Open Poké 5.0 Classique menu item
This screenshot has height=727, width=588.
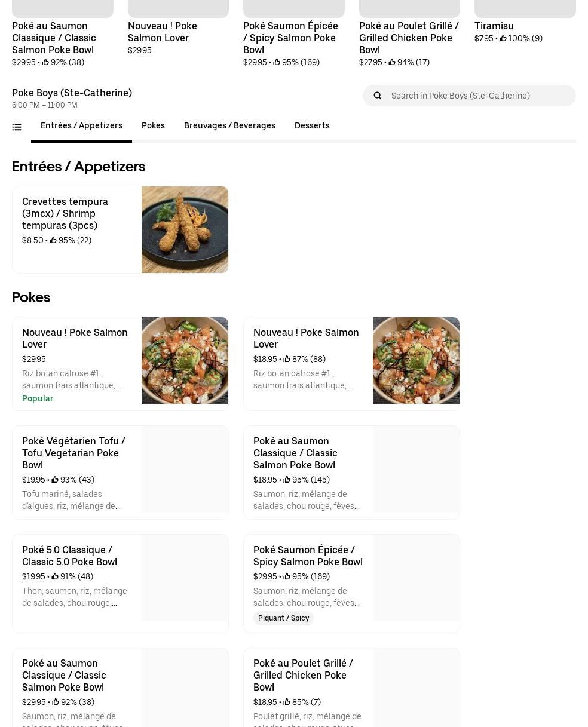tap(69, 556)
